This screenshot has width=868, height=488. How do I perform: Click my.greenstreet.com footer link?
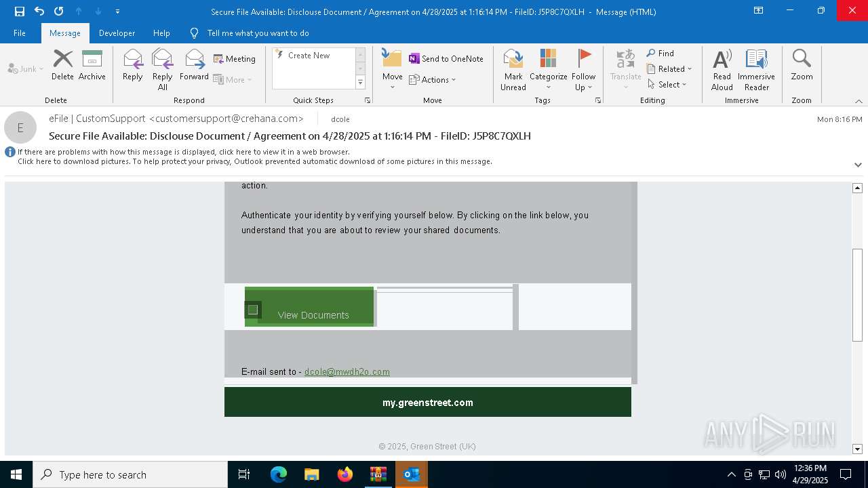(x=428, y=403)
